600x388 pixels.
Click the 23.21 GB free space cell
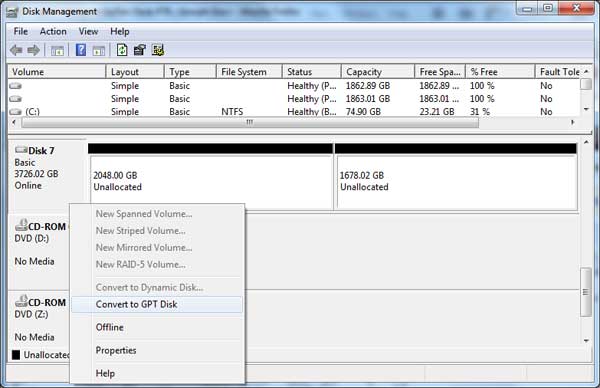pos(437,112)
